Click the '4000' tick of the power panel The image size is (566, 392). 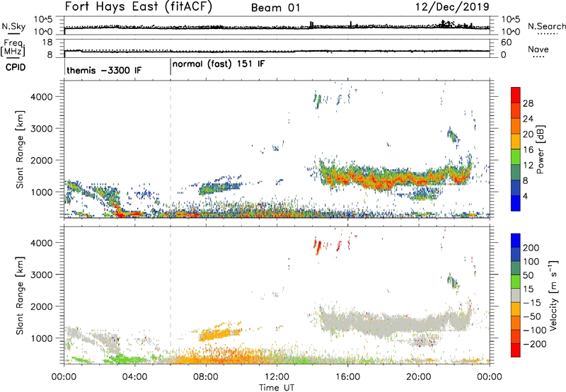pyautogui.click(x=41, y=97)
